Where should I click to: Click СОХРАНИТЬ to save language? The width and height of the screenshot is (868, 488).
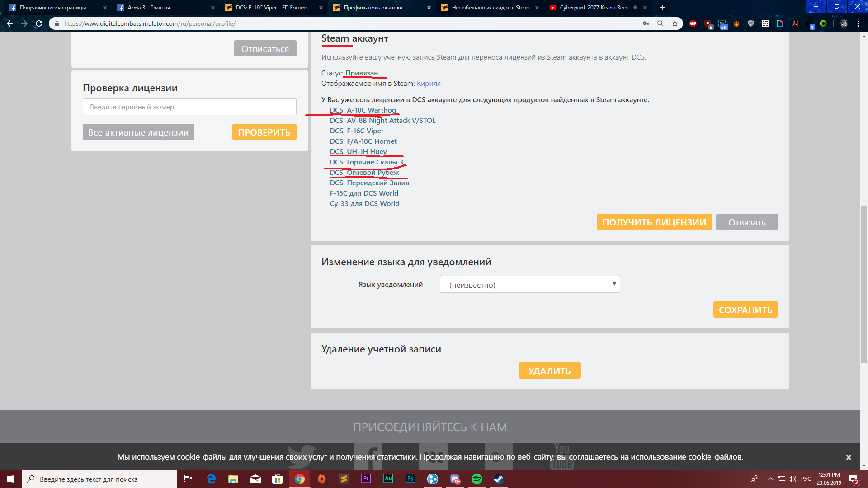coord(745,310)
